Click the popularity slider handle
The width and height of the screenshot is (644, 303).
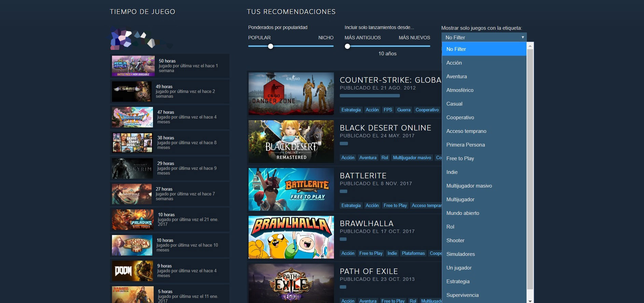[270, 46]
